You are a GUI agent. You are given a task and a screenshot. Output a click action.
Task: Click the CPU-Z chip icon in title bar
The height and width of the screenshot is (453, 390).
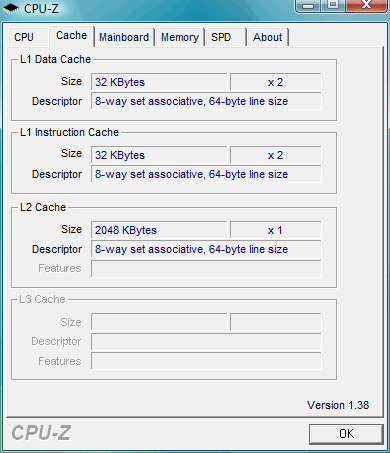pyautogui.click(x=11, y=8)
